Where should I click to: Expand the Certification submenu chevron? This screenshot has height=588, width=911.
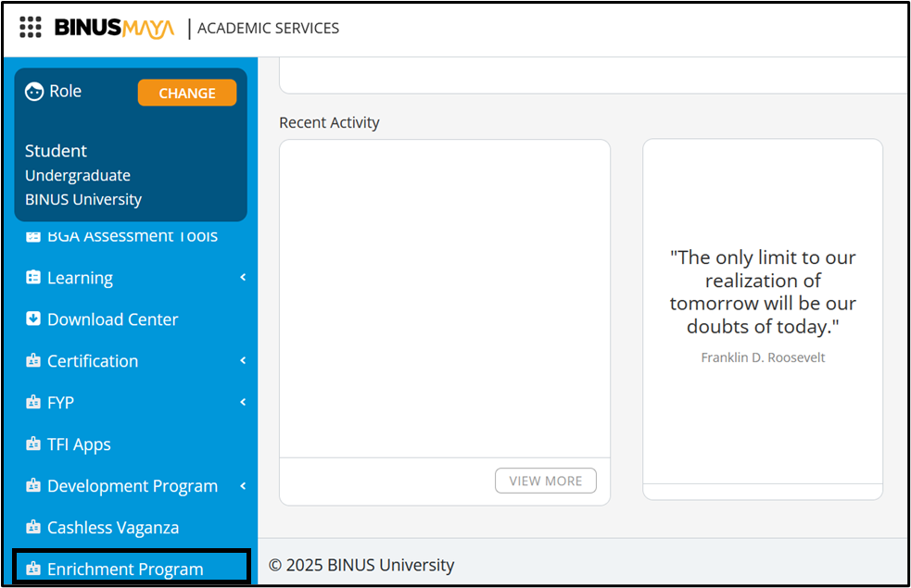pyautogui.click(x=243, y=360)
